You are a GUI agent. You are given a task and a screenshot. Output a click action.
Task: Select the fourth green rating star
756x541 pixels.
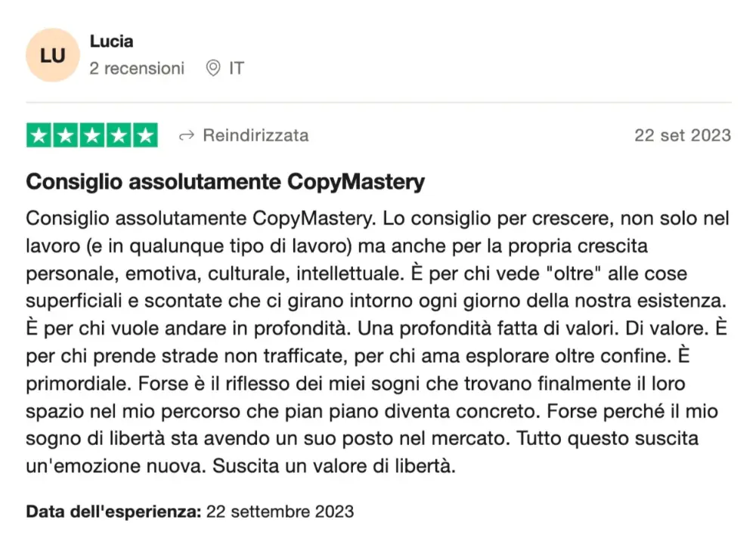[x=119, y=135]
